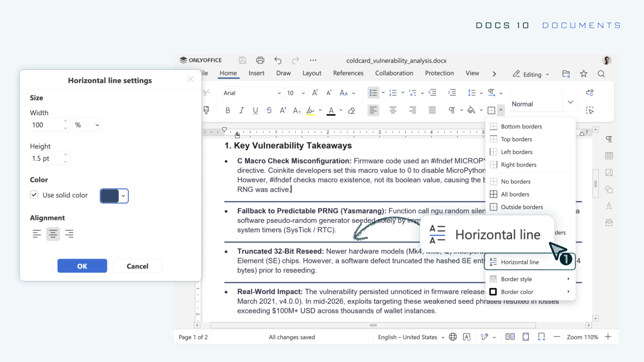
Task: Select All borders in the borders menu
Action: click(530, 194)
